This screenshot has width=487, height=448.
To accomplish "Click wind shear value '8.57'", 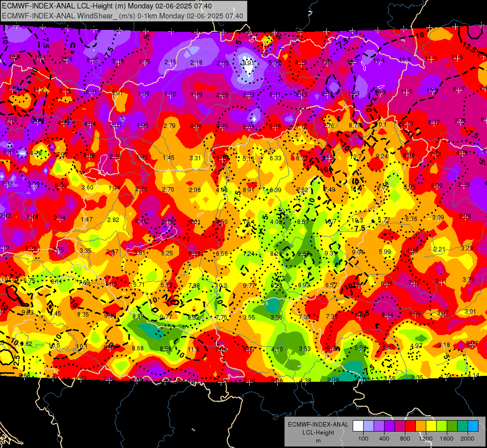I will 303,222.
